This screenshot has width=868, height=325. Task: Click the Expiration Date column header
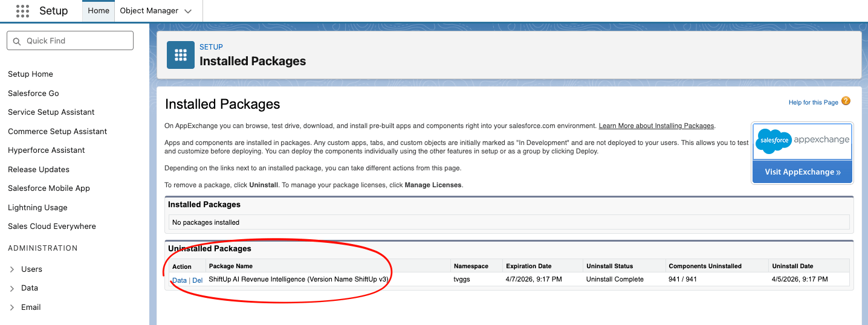coord(528,266)
